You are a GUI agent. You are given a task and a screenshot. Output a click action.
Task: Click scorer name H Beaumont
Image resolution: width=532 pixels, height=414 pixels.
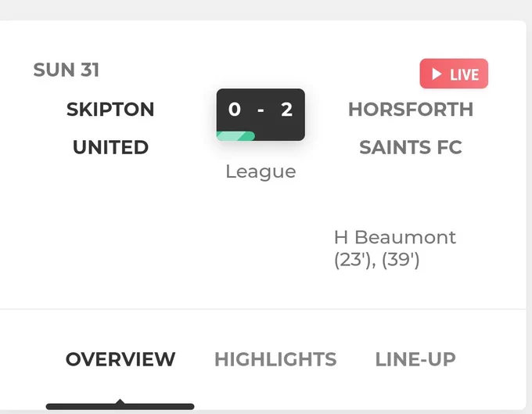point(395,237)
